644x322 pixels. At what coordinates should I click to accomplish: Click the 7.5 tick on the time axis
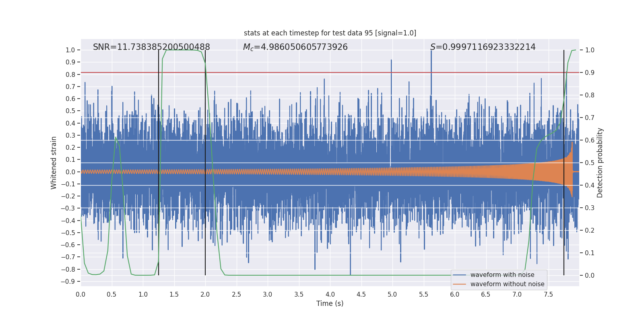[548, 294]
